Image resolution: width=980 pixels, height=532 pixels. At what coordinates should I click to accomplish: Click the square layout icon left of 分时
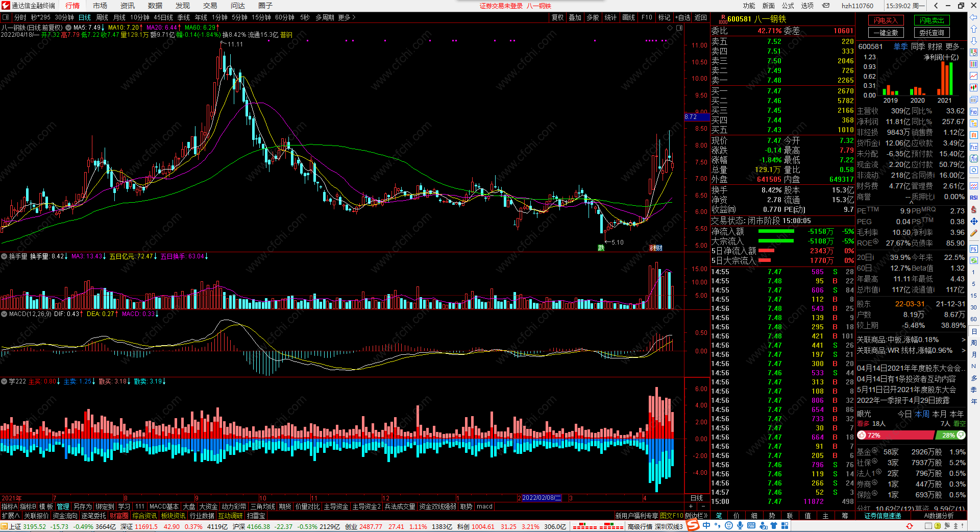[6, 17]
